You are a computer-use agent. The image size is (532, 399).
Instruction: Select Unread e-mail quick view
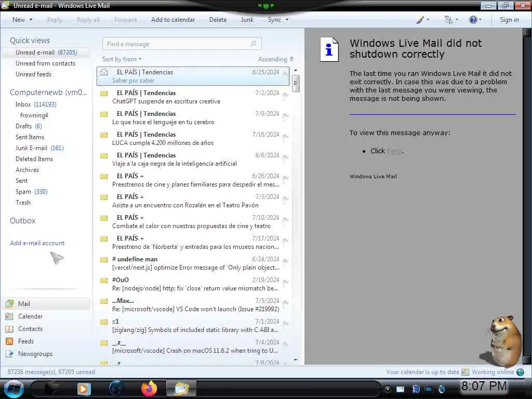point(46,52)
